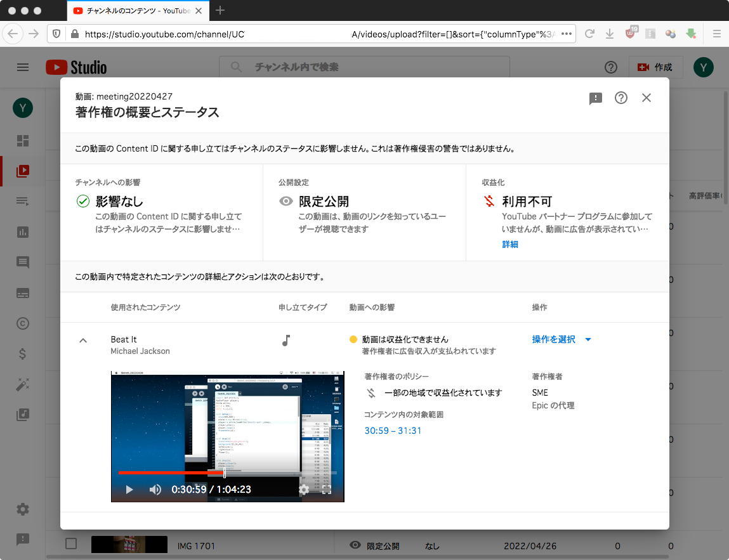The width and height of the screenshot is (729, 560).
Task: Click the 作成 create button
Action: tap(655, 67)
